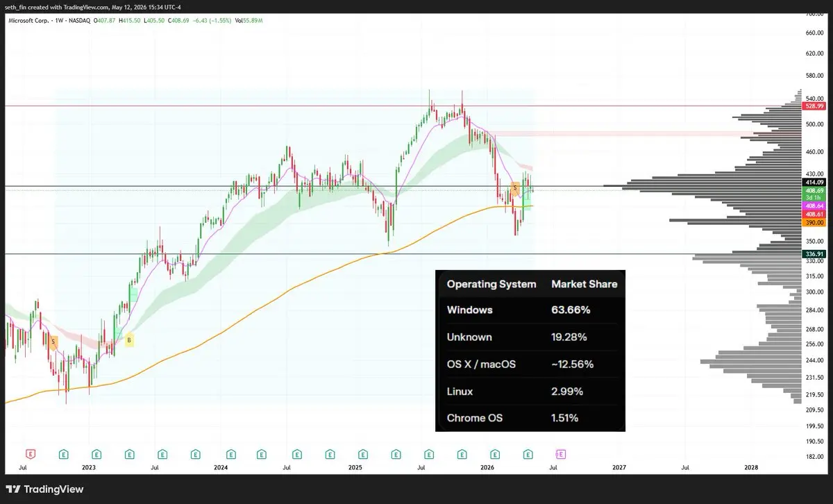Click the 2028 time axis label
833x504 pixels.
[x=751, y=467]
